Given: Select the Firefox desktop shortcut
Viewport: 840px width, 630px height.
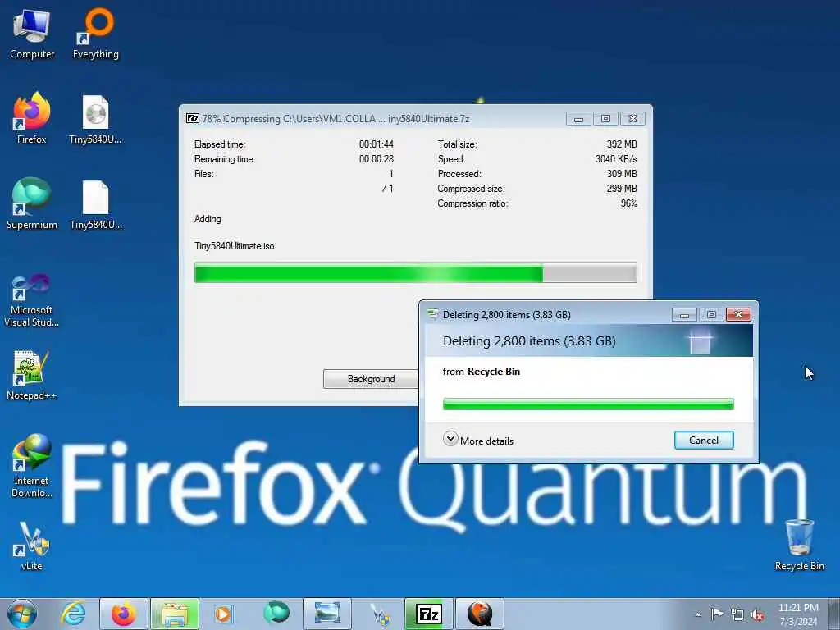Looking at the screenshot, I should (32, 118).
